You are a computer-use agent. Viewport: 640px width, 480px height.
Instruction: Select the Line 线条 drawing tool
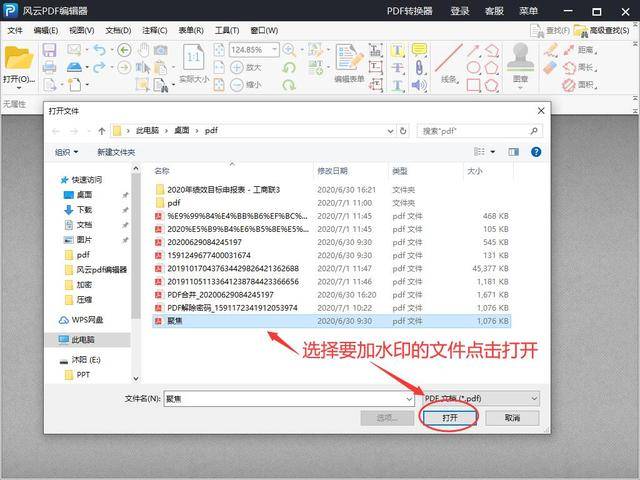tap(449, 64)
